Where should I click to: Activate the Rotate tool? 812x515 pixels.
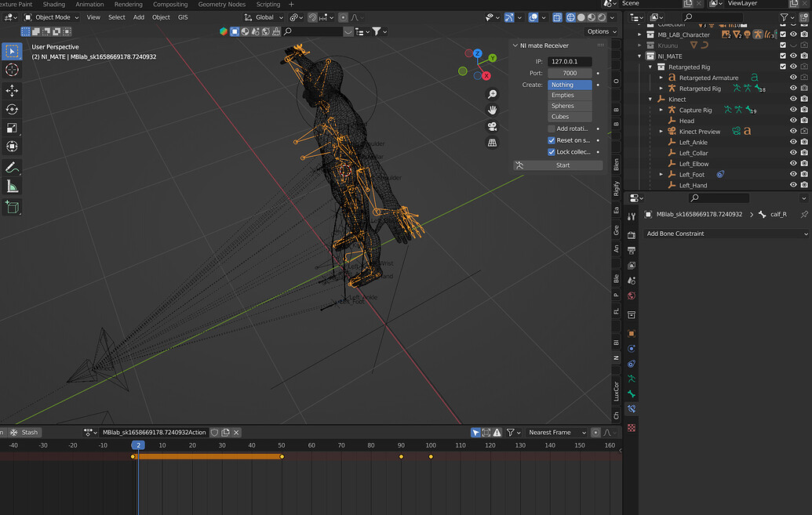click(x=12, y=109)
